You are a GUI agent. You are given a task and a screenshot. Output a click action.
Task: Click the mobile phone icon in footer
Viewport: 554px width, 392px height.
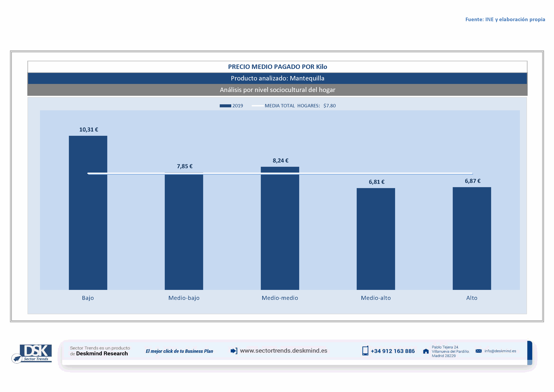(x=365, y=350)
